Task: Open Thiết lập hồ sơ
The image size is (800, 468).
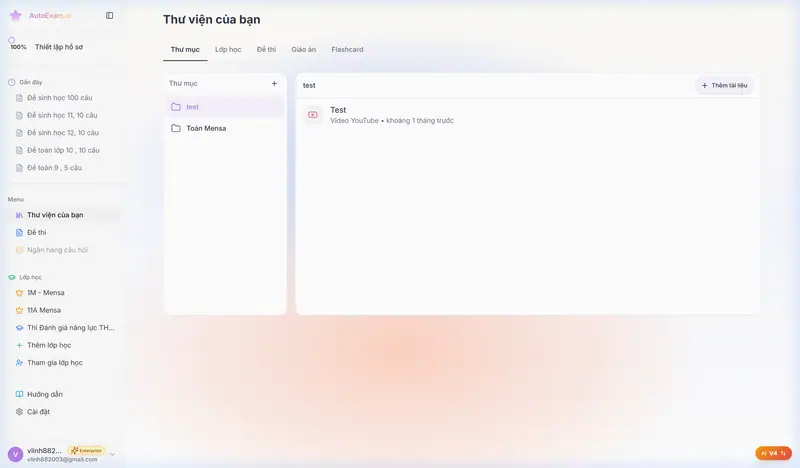Action: click(x=59, y=47)
